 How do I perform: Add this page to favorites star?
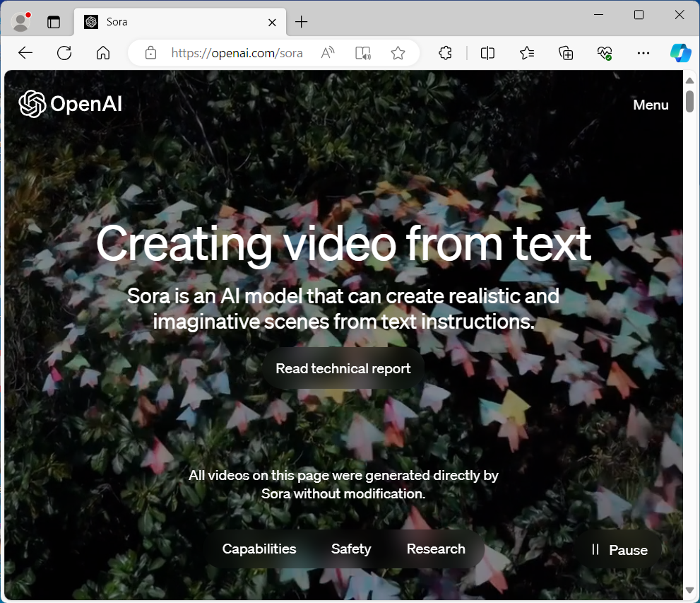(x=398, y=53)
